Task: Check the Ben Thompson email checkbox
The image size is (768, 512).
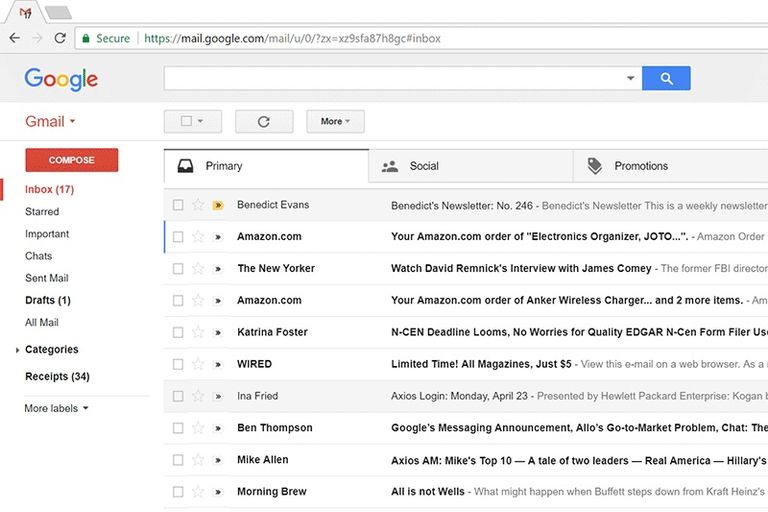Action: 178,428
